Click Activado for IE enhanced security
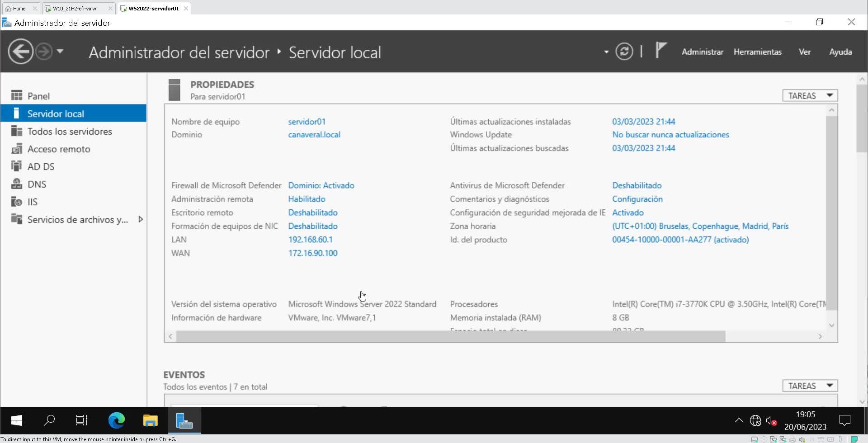Image resolution: width=868 pixels, height=443 pixels. point(628,212)
